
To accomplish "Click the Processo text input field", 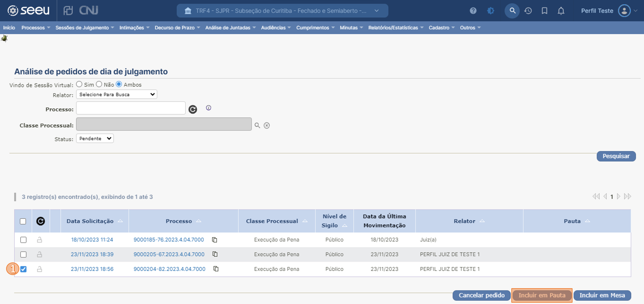I will [131, 108].
